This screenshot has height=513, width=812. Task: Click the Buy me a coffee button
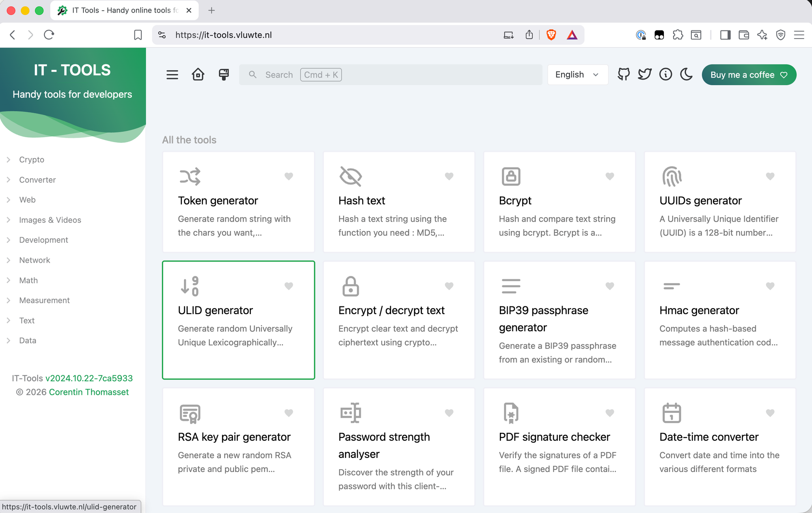749,75
